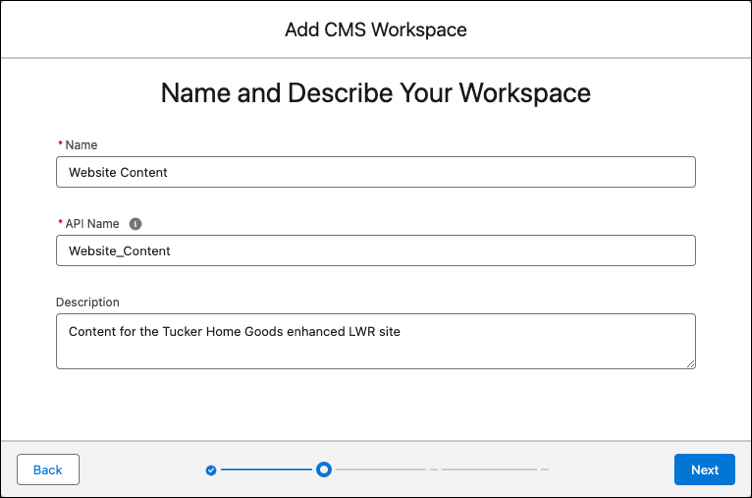This screenshot has width=752, height=498.
Task: Click the 'API Name' field label
Action: click(92, 224)
